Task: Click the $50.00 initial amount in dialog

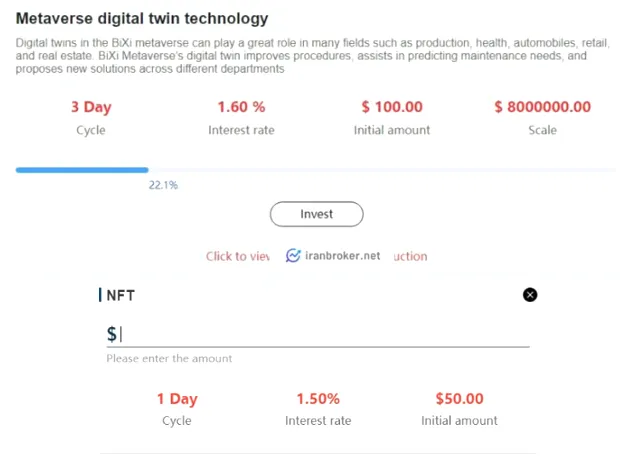Action: click(459, 398)
